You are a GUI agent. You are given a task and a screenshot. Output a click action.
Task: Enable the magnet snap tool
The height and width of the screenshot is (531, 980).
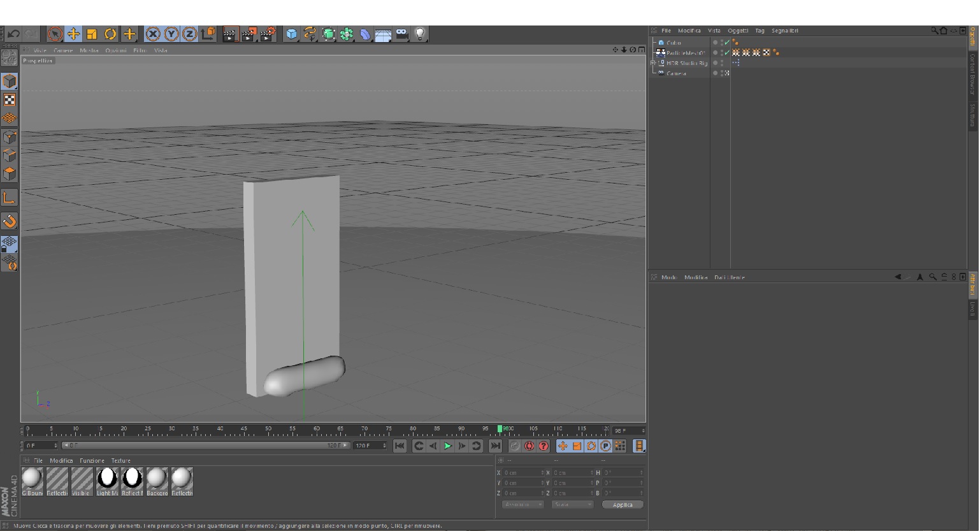pos(10,221)
